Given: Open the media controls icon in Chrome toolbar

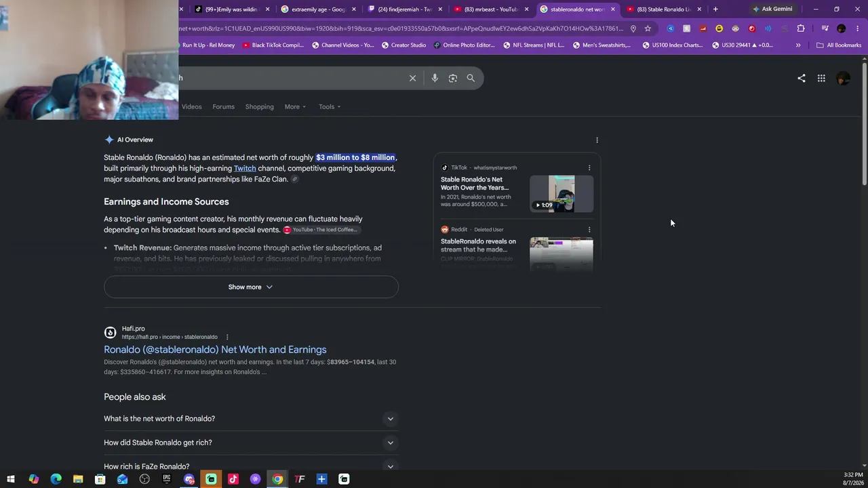Looking at the screenshot, I should click(x=825, y=28).
